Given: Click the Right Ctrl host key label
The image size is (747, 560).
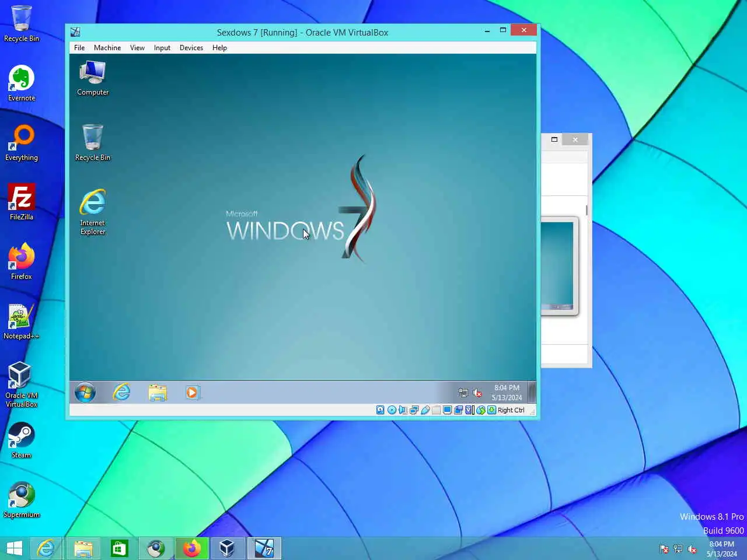Looking at the screenshot, I should coord(511,410).
